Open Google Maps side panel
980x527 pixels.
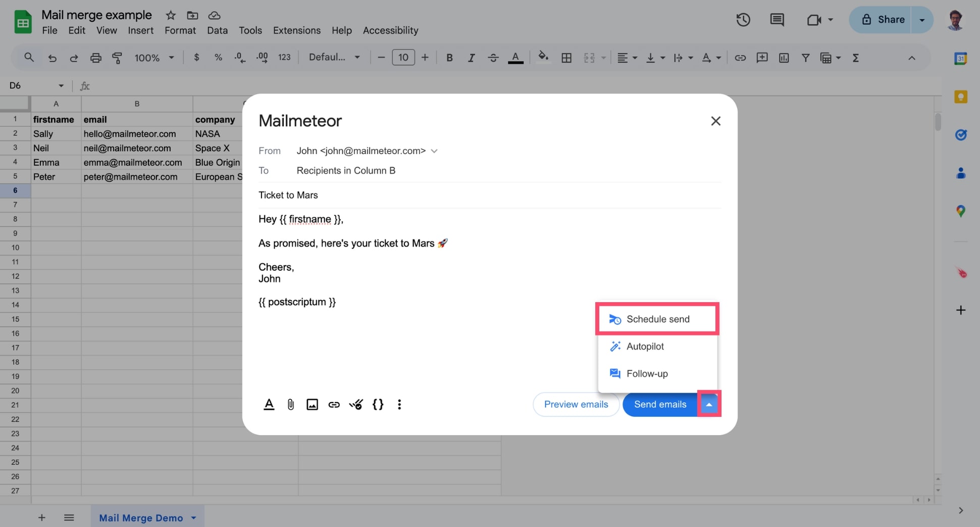click(x=960, y=211)
